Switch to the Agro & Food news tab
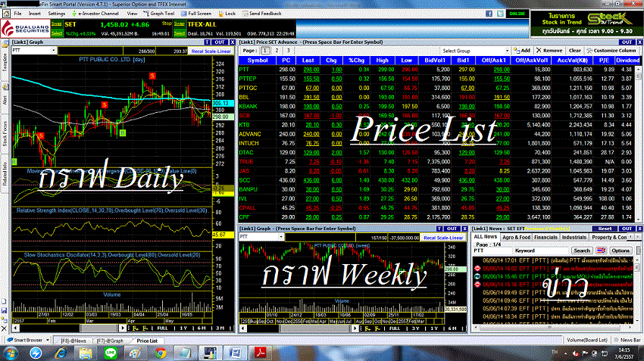 pyautogui.click(x=516, y=237)
